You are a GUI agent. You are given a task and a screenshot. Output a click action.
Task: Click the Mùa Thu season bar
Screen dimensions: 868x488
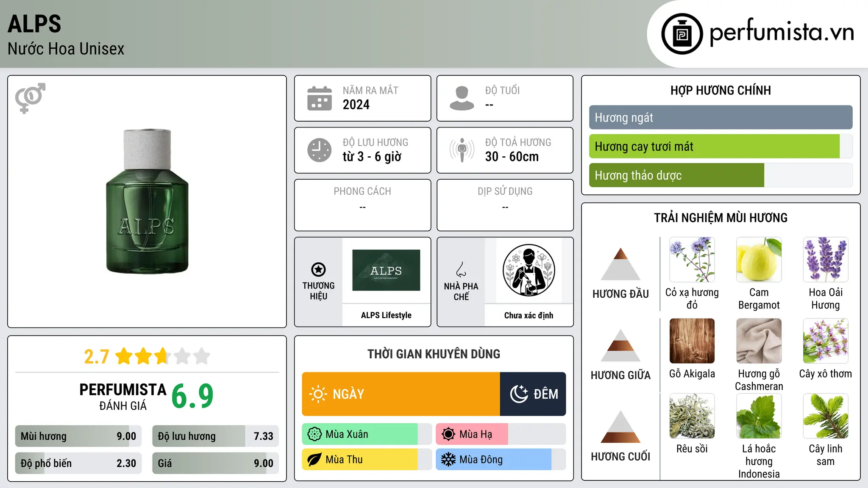[x=367, y=460]
